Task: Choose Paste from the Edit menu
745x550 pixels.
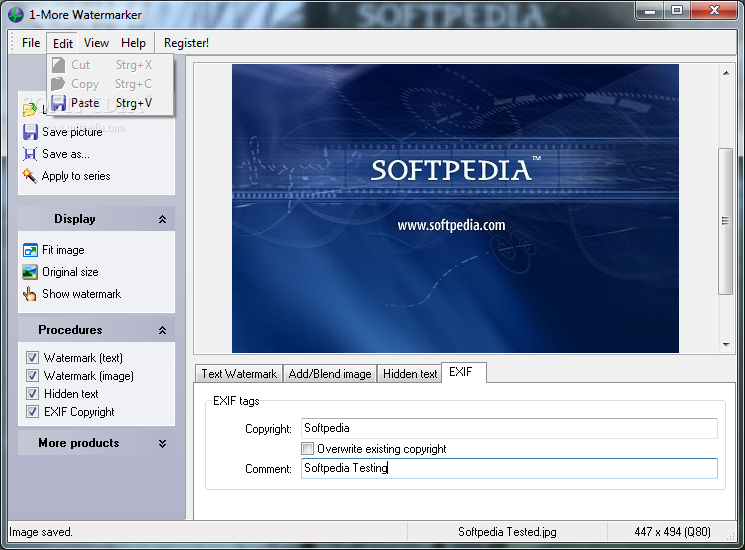Action: 111,103
